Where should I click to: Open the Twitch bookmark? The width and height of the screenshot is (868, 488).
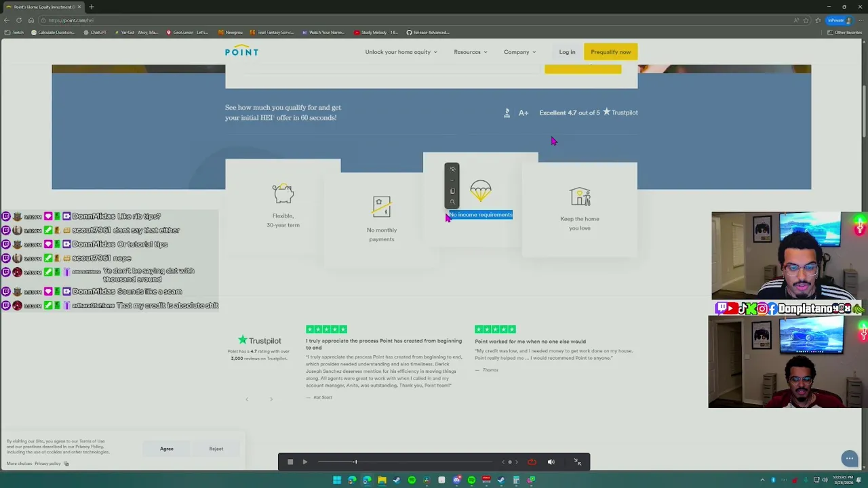[x=14, y=33]
